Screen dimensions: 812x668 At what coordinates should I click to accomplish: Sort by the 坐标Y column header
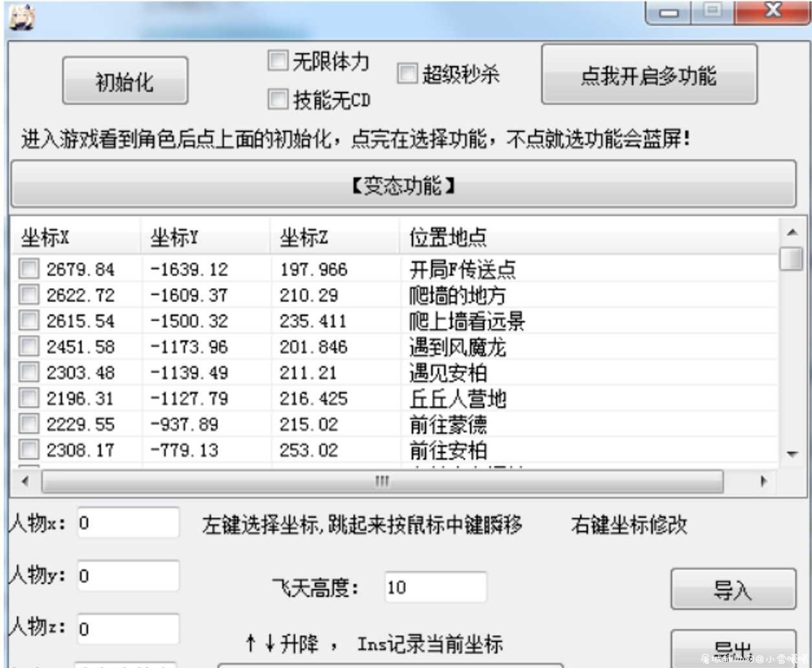click(x=206, y=237)
